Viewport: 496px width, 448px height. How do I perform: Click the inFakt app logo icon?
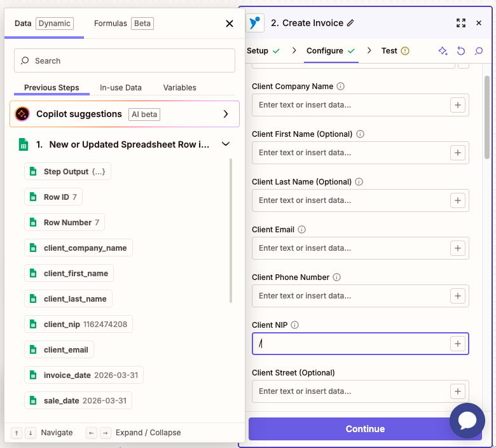255,23
